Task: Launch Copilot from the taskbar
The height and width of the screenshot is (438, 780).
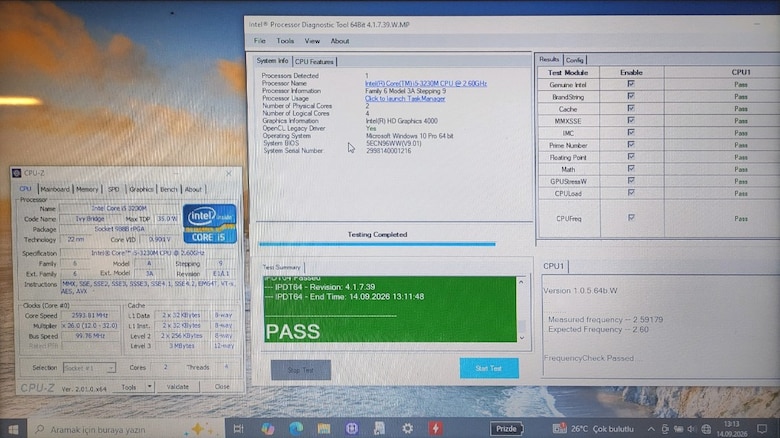Action: tap(267, 429)
